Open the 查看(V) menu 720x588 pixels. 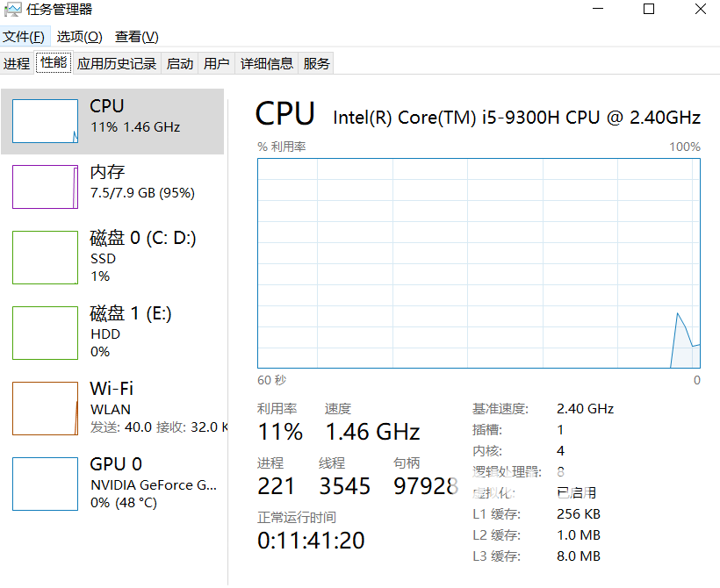(136, 36)
